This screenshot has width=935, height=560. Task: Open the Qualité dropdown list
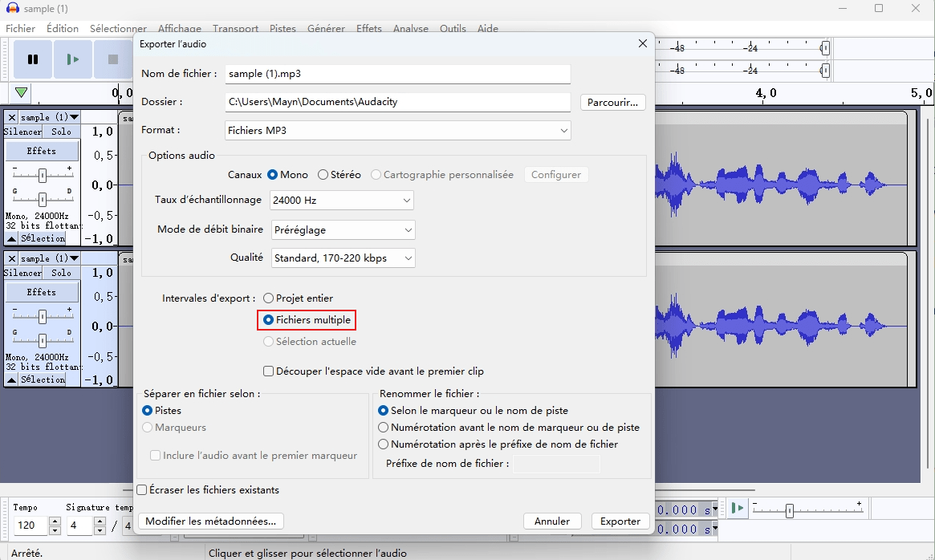[343, 258]
